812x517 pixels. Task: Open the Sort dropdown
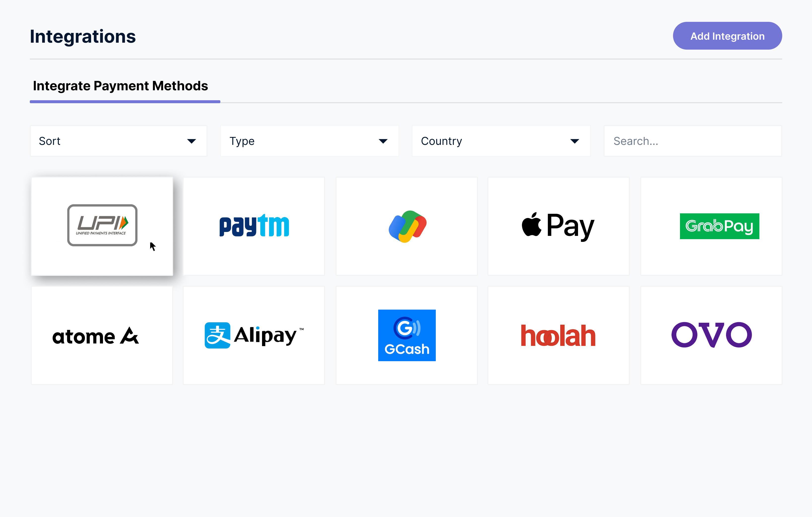(x=118, y=141)
